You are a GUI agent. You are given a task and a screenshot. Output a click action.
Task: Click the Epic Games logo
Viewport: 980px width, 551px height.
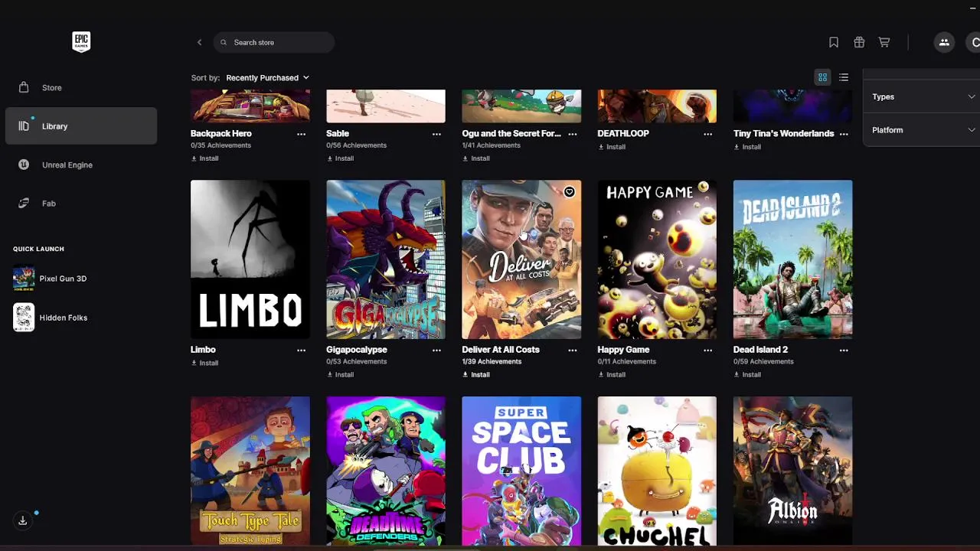[x=81, y=41]
